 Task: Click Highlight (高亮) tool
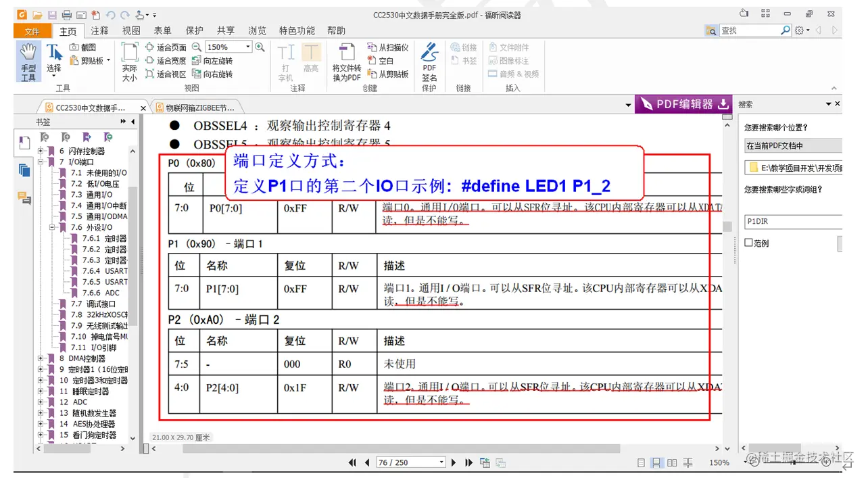(311, 58)
